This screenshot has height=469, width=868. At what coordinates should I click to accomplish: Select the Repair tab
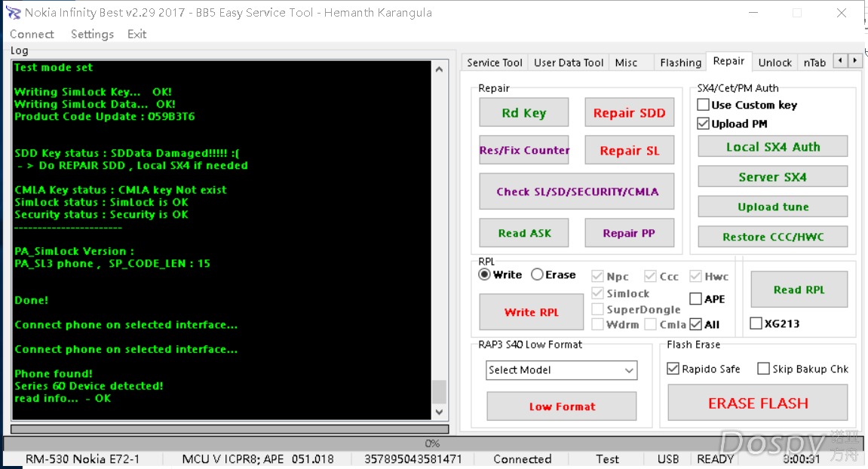728,61
